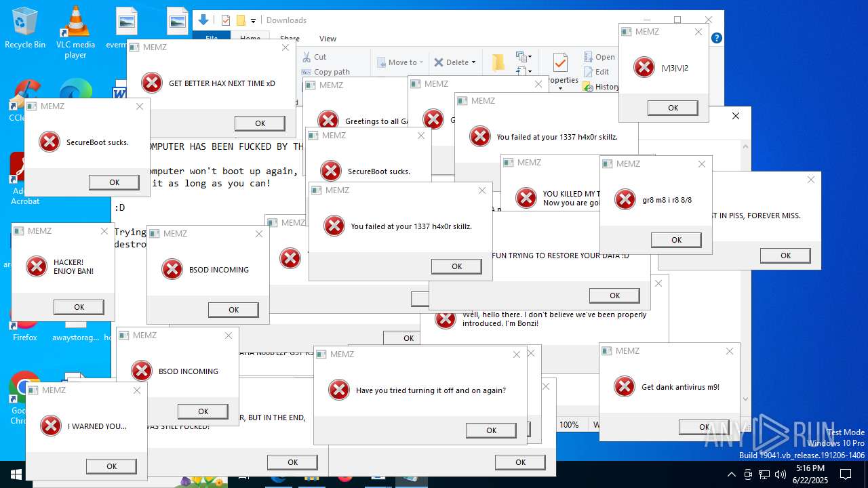Image resolution: width=868 pixels, height=488 pixels.
Task: Click OK under 'turning it off and on again'
Action: click(x=491, y=430)
